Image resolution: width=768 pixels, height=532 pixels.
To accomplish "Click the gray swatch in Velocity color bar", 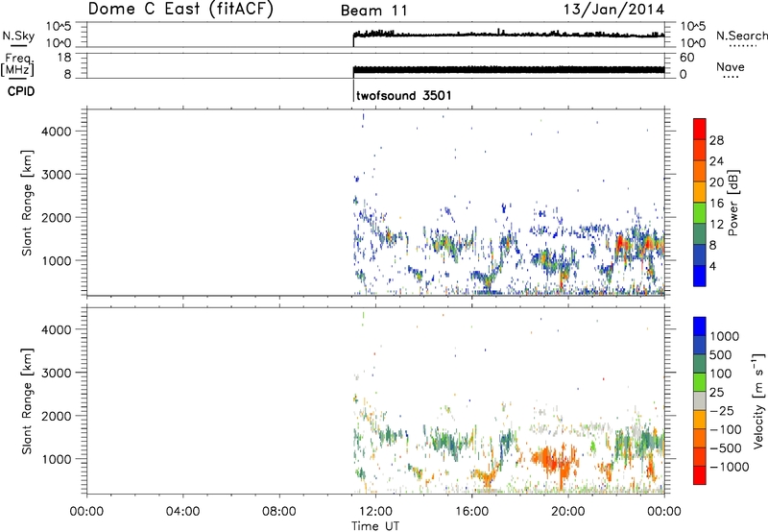I will (x=700, y=400).
